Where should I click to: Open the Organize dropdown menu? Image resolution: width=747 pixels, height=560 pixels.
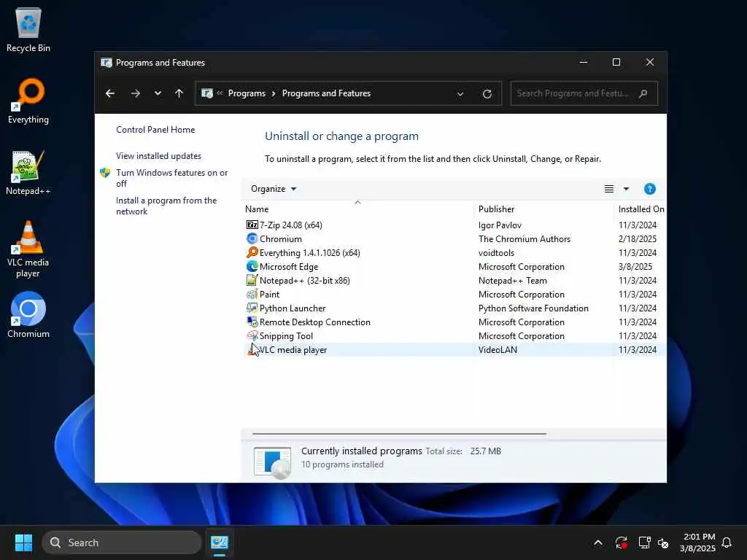[274, 189]
